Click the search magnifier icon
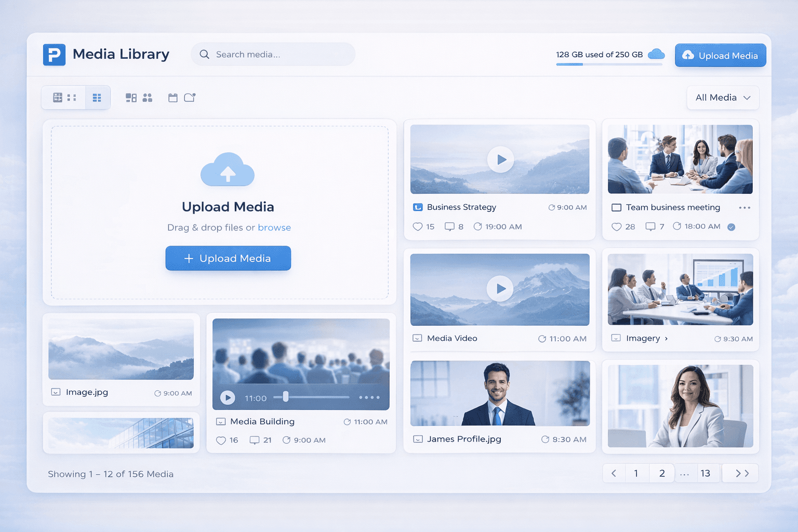The width and height of the screenshot is (798, 532). click(204, 54)
